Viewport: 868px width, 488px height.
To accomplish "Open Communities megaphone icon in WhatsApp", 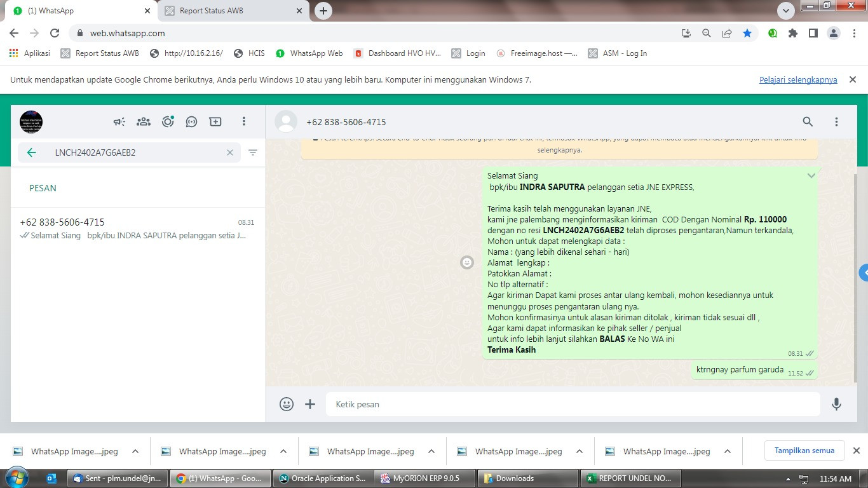I will (119, 121).
